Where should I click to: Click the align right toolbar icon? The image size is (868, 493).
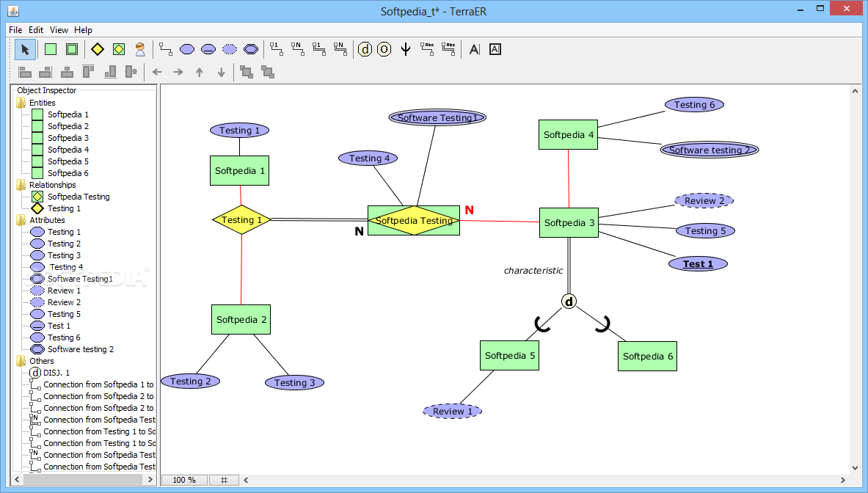click(x=45, y=72)
